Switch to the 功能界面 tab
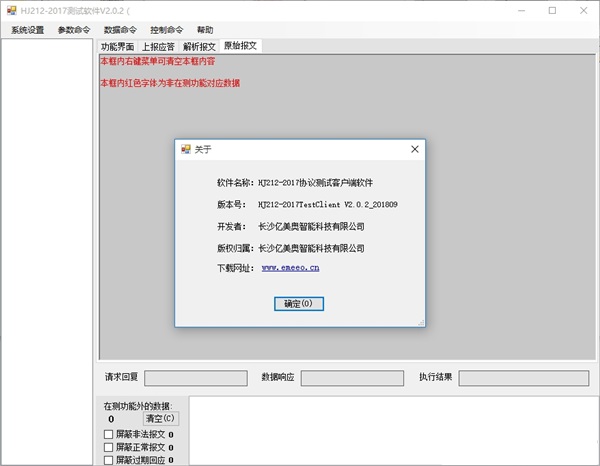 (x=117, y=47)
